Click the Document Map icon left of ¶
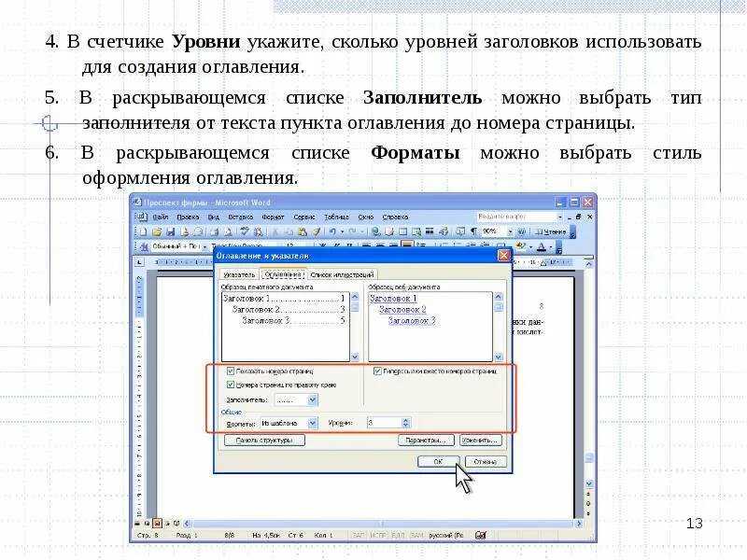The height and width of the screenshot is (560, 747). (460, 231)
